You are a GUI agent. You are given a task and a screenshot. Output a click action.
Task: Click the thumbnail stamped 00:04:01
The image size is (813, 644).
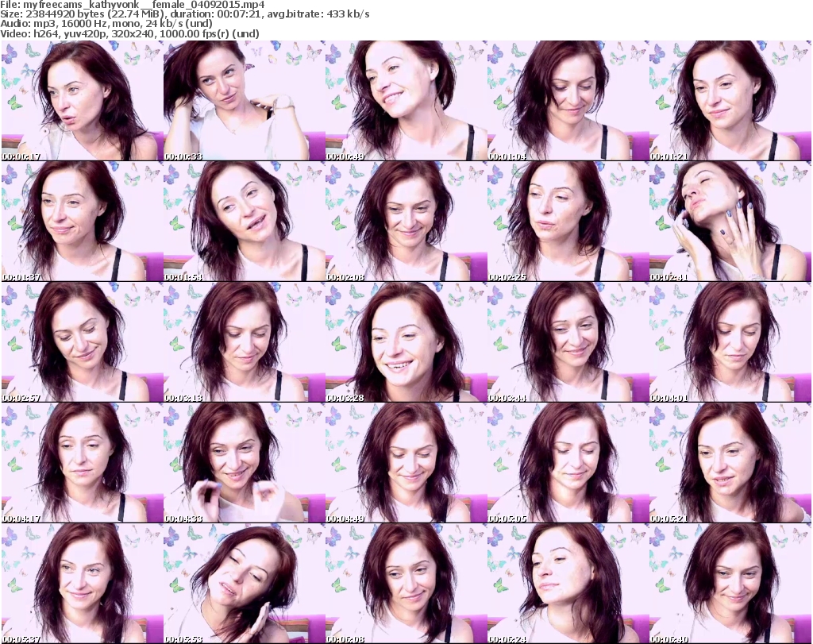pos(730,342)
